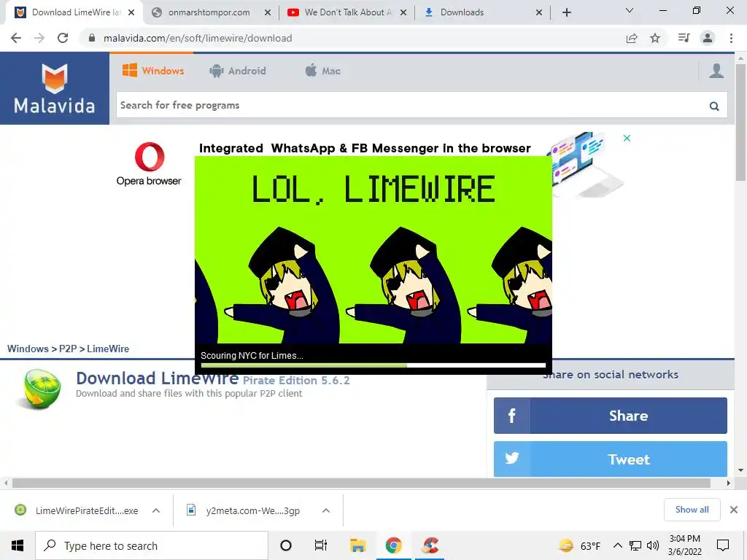Viewport: 747px width, 560px height.
Task: Click the CCleaner taskbar icon
Action: click(x=430, y=545)
